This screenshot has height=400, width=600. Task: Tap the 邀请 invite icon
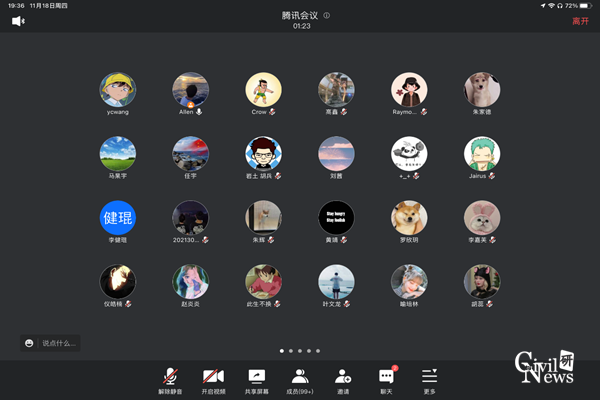pos(343,379)
